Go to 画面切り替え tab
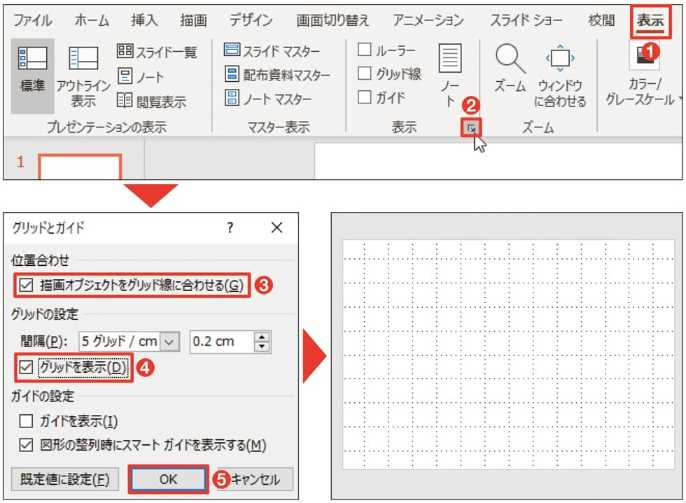The width and height of the screenshot is (686, 503). tap(332, 20)
